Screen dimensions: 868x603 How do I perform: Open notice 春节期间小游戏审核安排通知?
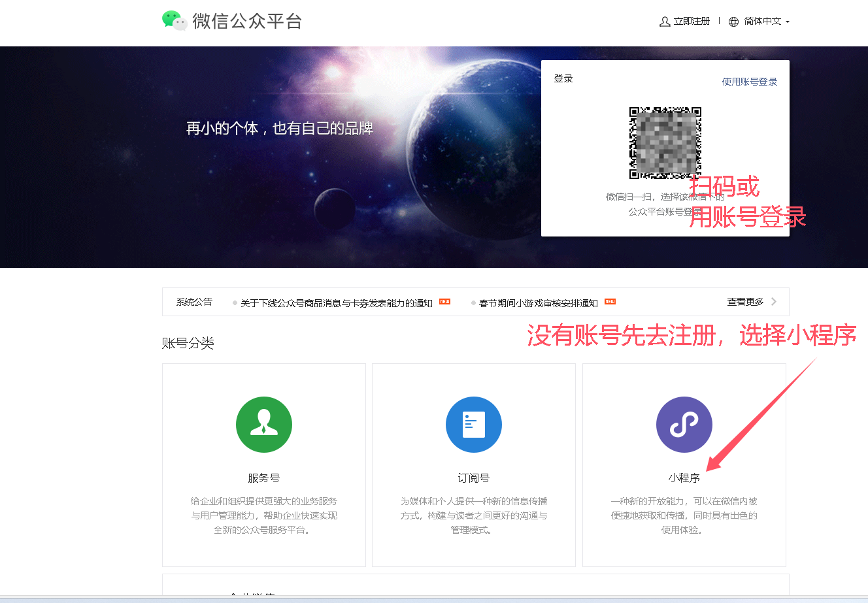coord(539,303)
